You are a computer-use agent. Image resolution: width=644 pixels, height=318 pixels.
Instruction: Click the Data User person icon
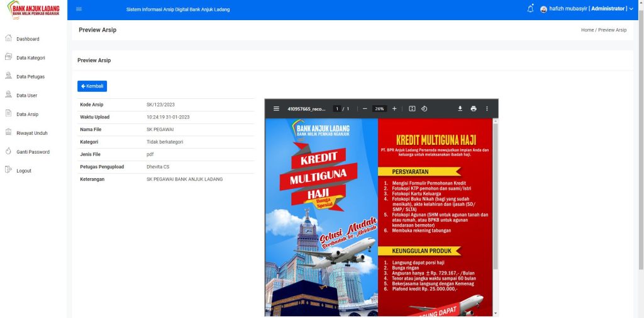[8, 94]
